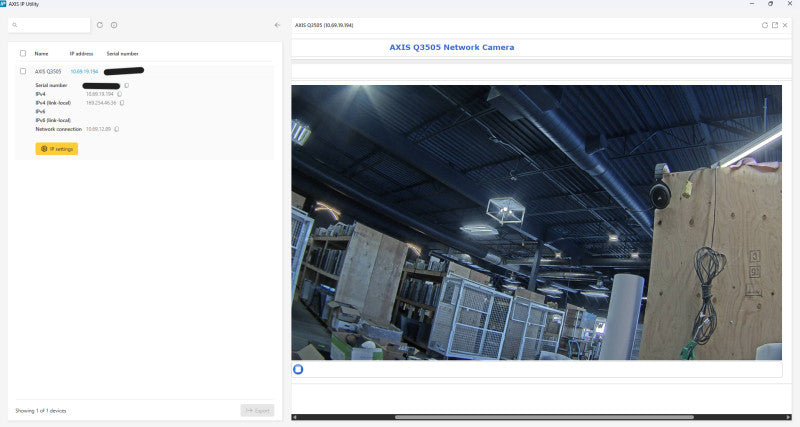The image size is (800, 427).
Task: Toggle the select-all devices checkbox
Action: 23,53
